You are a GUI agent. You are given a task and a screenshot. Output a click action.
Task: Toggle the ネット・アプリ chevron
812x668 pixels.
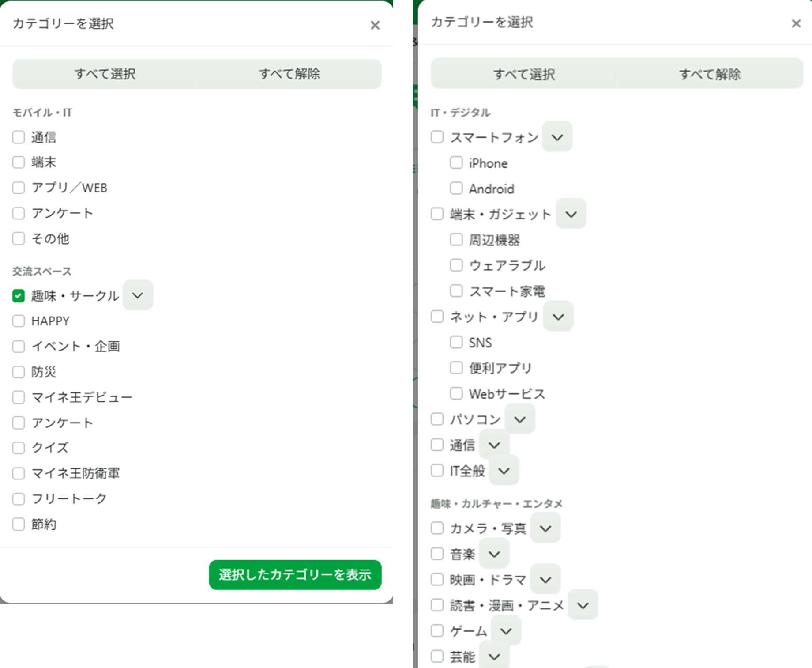(x=558, y=317)
